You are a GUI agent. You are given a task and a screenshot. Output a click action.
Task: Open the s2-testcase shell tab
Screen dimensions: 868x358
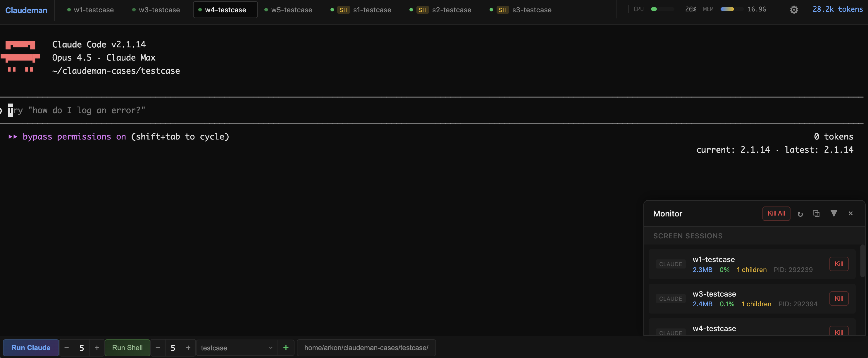(x=440, y=10)
